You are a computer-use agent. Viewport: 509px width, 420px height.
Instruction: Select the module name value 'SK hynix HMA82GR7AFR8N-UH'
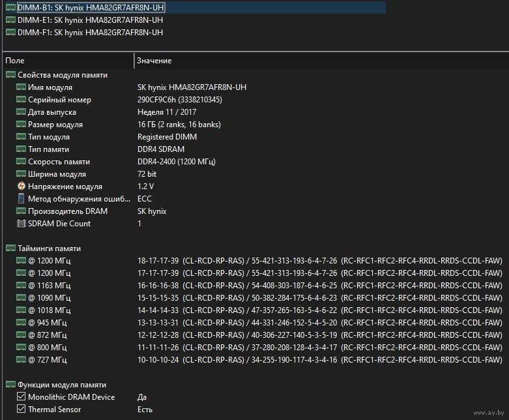tap(192, 87)
